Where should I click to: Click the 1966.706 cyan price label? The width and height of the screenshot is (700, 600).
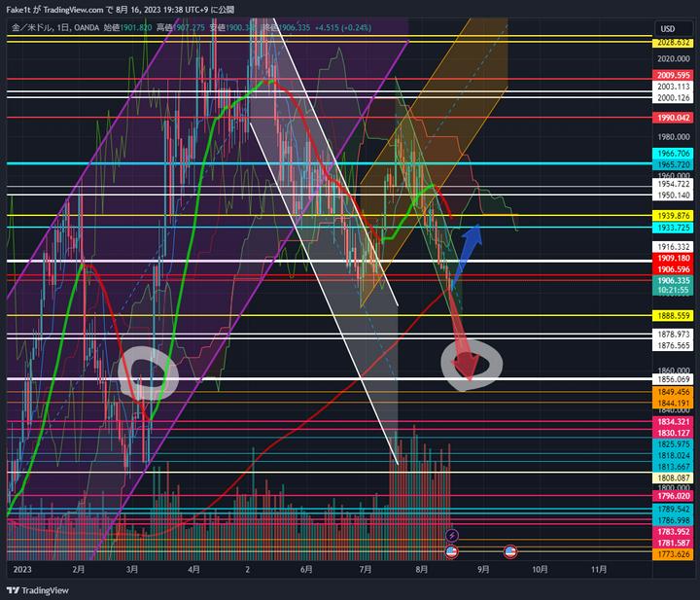tap(672, 154)
